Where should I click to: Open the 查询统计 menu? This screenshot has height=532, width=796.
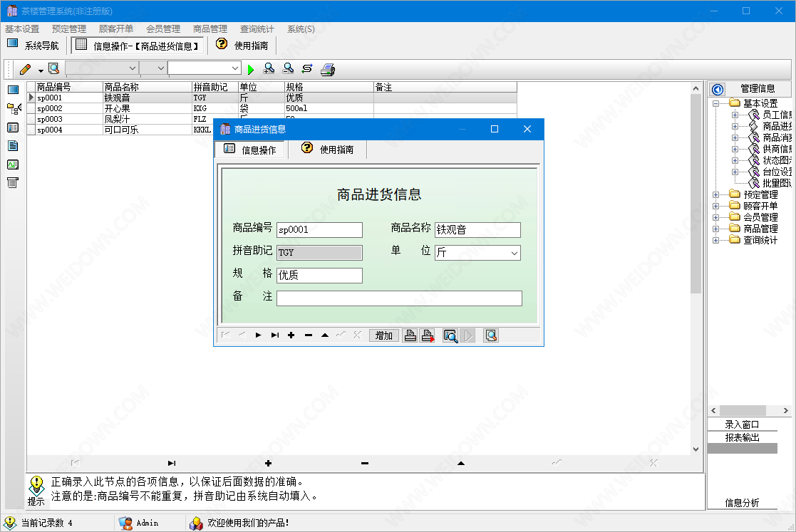pos(257,29)
